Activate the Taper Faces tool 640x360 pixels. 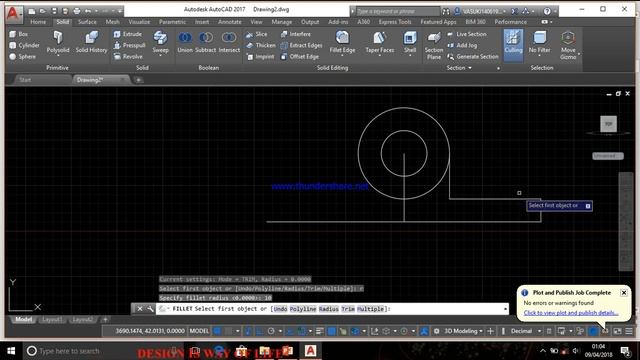[x=380, y=42]
